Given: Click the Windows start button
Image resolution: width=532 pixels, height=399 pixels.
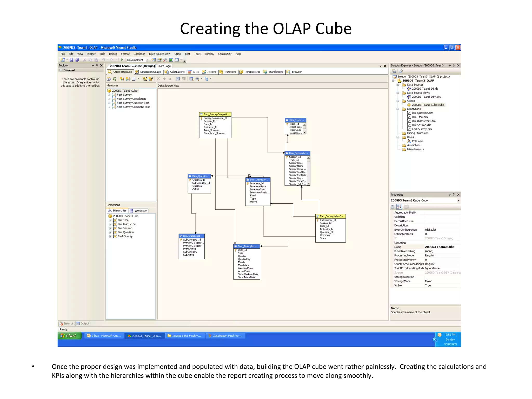Looking at the screenshot, I should point(69,336).
